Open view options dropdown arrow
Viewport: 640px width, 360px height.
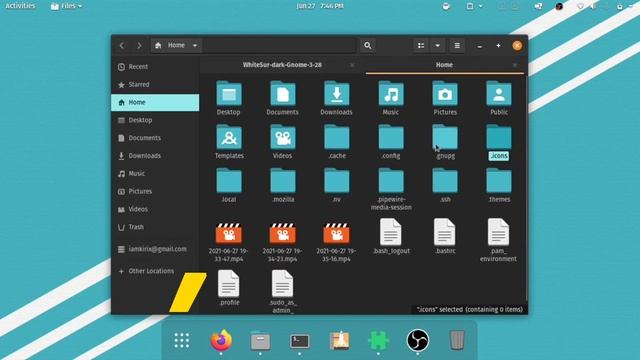(x=437, y=45)
